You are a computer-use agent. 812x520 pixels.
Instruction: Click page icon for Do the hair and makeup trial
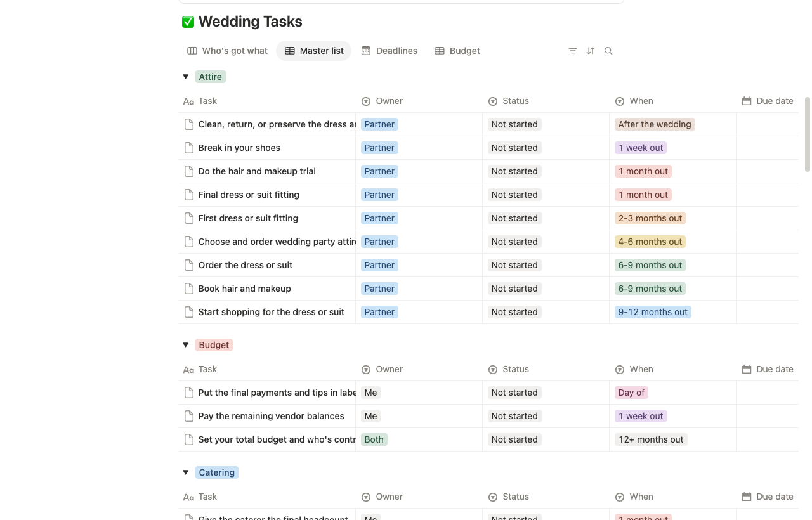pyautogui.click(x=188, y=171)
